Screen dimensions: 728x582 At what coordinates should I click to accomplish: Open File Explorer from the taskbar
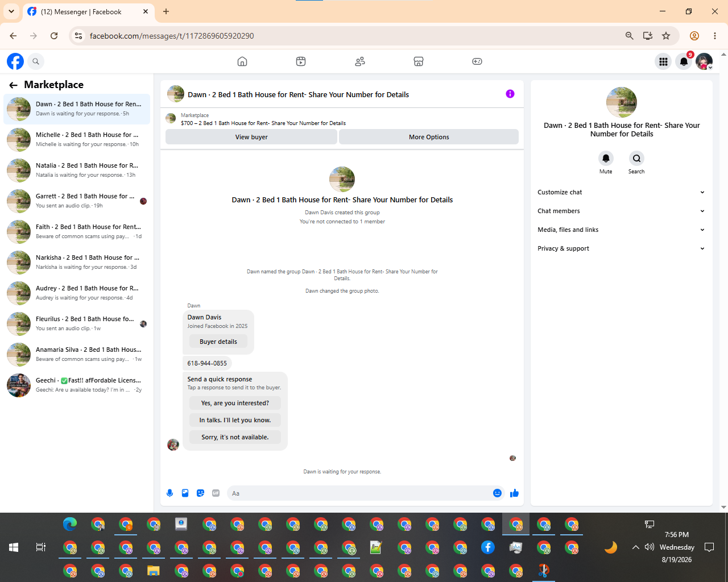click(x=154, y=571)
